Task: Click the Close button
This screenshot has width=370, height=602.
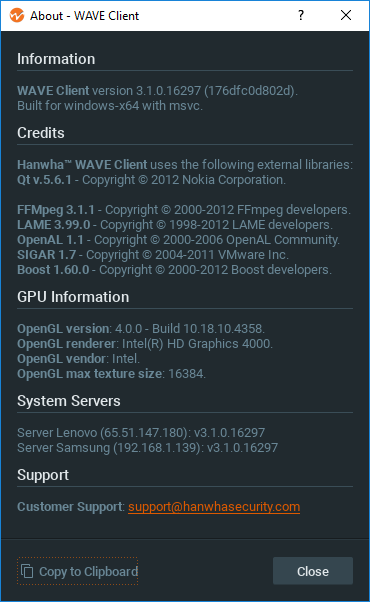Action: coord(313,571)
